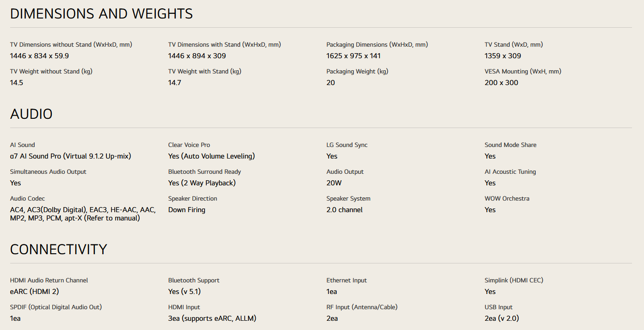Image resolution: width=644 pixels, height=330 pixels.
Task: Click the HDMI Input value 3ea text
Action: (x=212, y=318)
